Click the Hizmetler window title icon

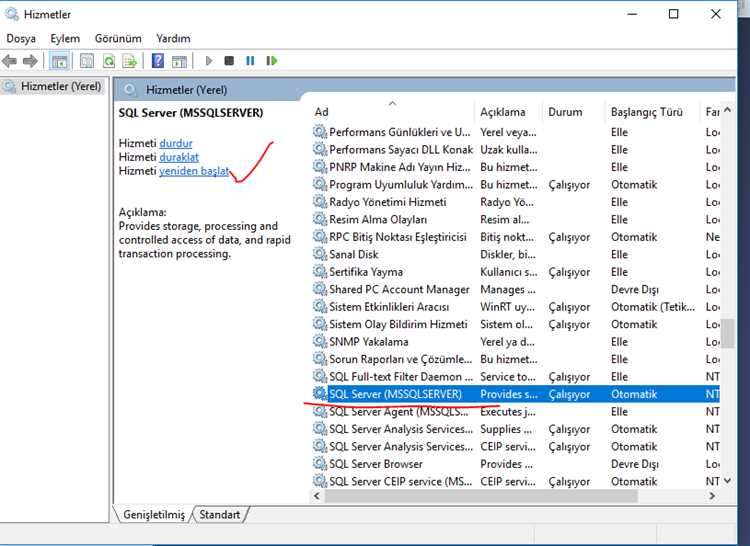(11, 14)
